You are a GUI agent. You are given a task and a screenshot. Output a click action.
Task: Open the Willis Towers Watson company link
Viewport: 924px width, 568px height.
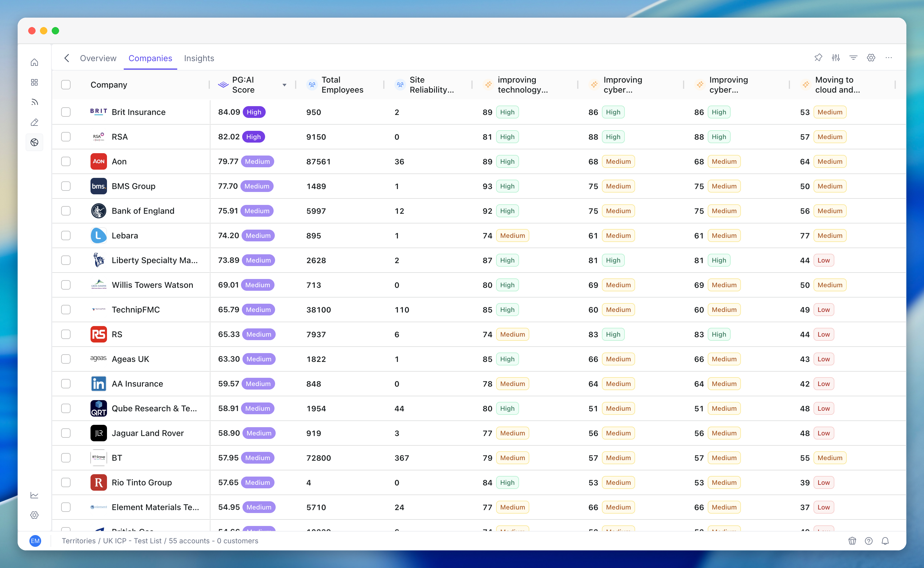point(153,285)
